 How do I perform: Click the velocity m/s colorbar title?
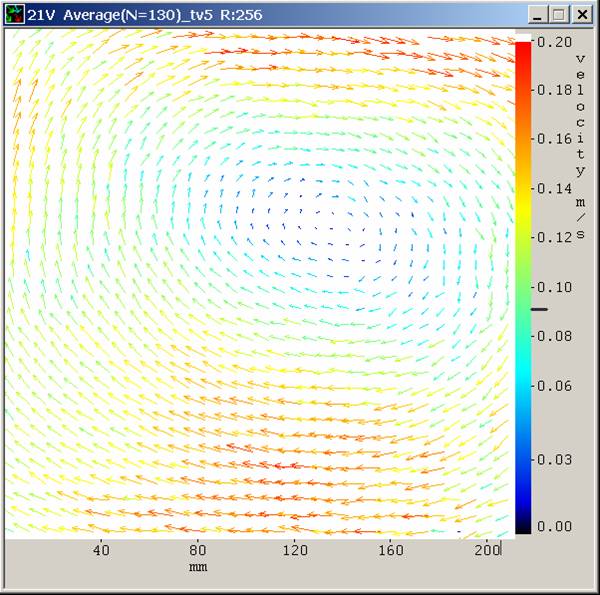click(580, 147)
